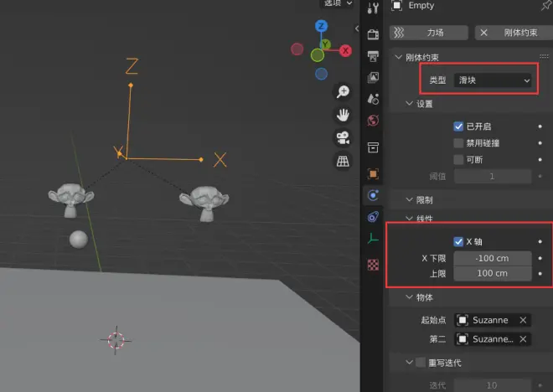This screenshot has height=392, width=553.
Task: Click the red X axis gizmo ball
Action: pyautogui.click(x=345, y=51)
